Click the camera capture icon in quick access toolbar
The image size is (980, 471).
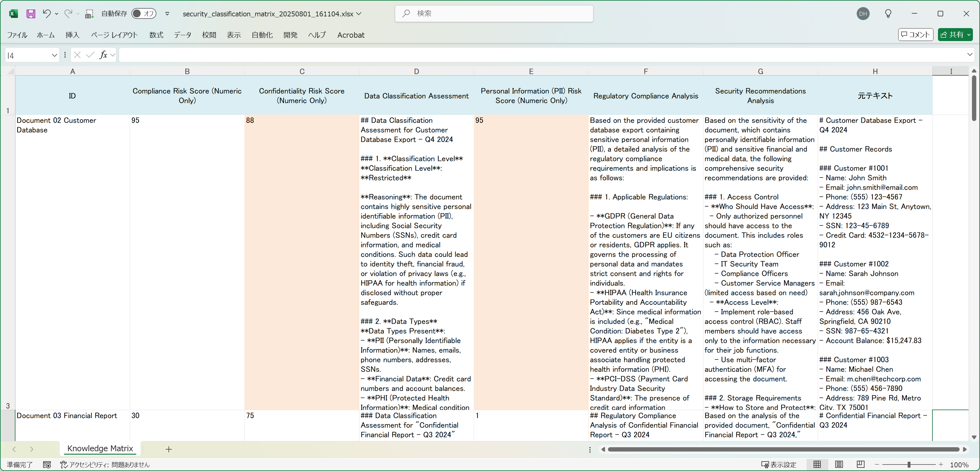pyautogui.click(x=89, y=14)
